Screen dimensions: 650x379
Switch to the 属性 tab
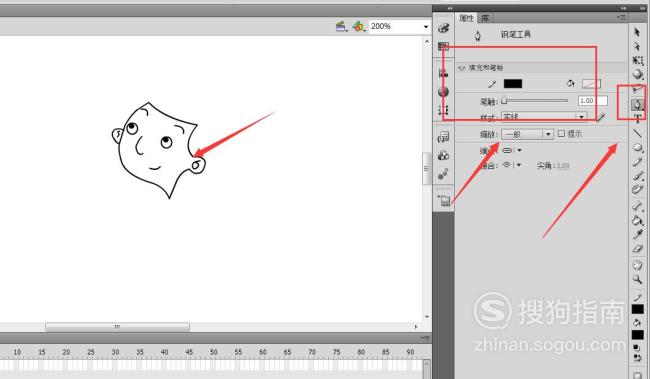coord(466,18)
